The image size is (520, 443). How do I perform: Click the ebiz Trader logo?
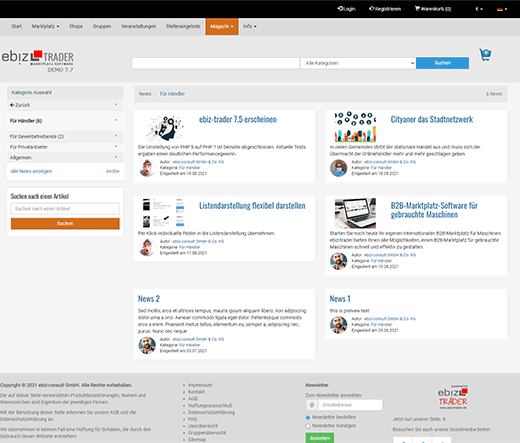(x=38, y=61)
